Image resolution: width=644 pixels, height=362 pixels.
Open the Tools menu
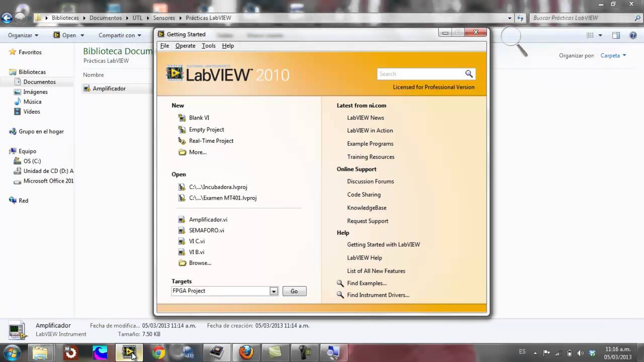pyautogui.click(x=208, y=46)
